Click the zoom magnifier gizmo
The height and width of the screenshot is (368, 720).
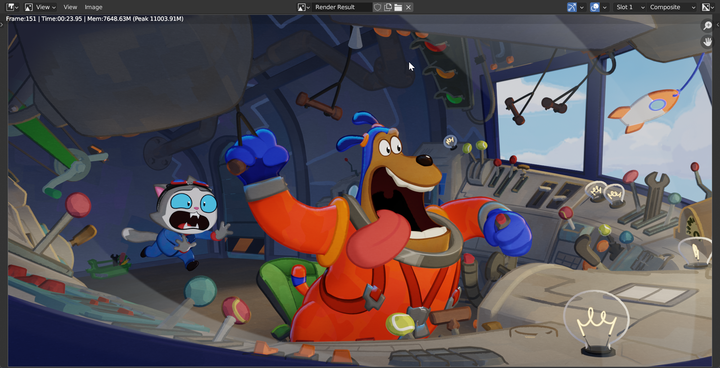pos(707,26)
